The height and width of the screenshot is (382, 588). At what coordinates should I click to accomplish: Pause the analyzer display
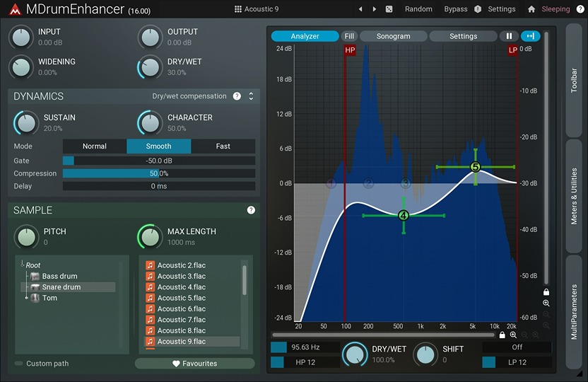tap(508, 36)
